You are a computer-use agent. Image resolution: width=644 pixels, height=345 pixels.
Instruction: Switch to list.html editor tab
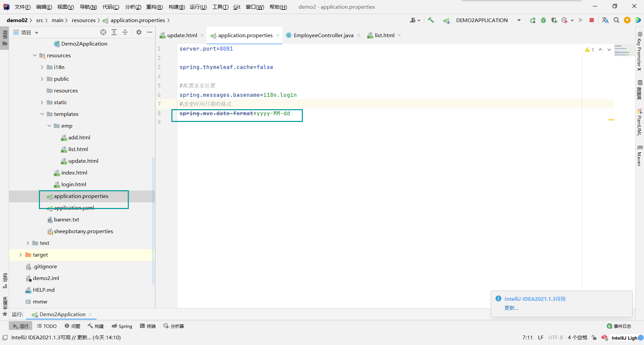point(384,35)
